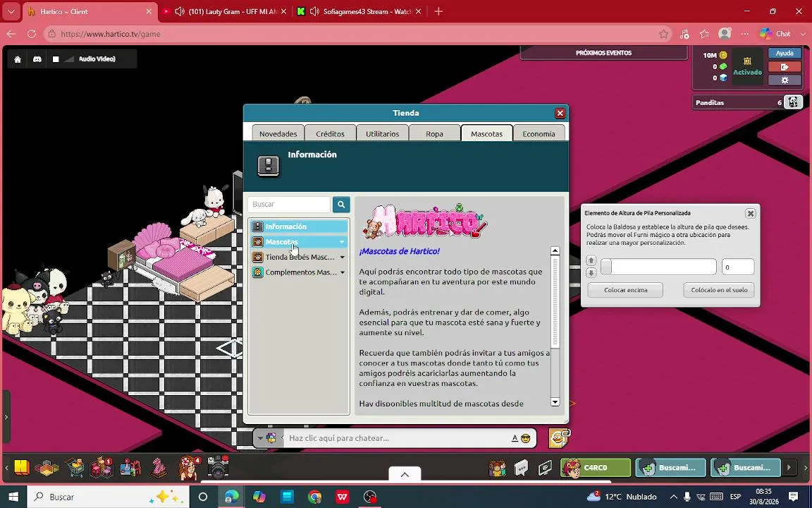Click the Ayuda button
The width and height of the screenshot is (812, 508).
pos(785,53)
